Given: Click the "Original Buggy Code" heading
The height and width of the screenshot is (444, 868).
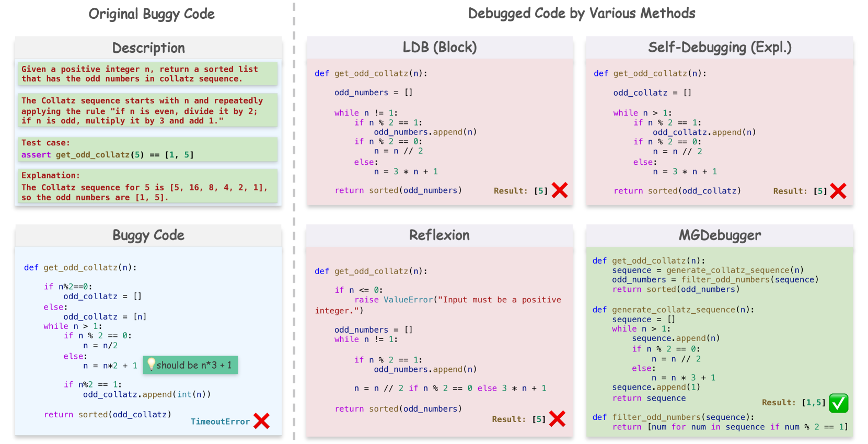Looking at the screenshot, I should 152,14.
